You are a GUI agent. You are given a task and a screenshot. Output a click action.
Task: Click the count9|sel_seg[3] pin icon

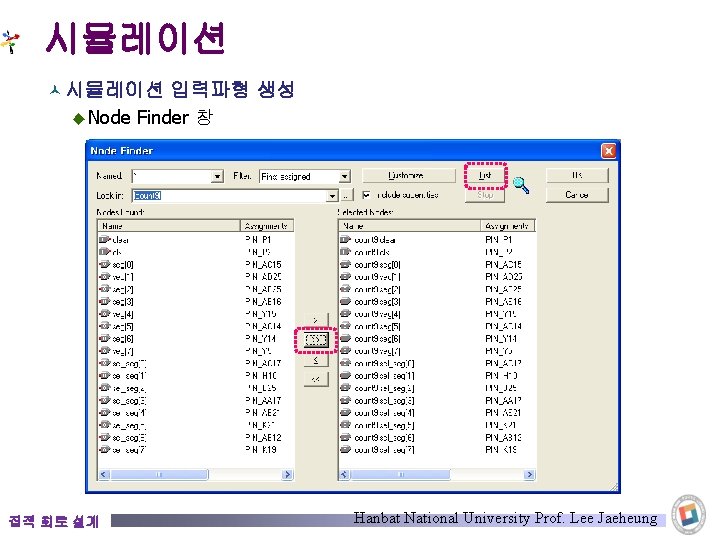[x=345, y=400]
